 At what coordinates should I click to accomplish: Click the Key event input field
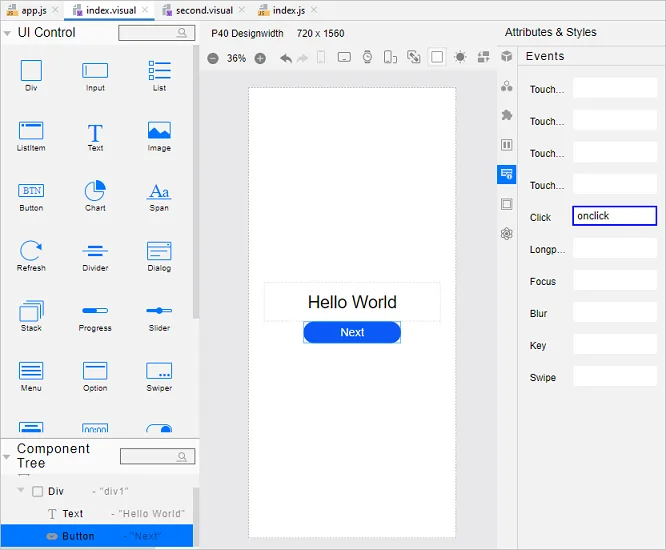(615, 344)
